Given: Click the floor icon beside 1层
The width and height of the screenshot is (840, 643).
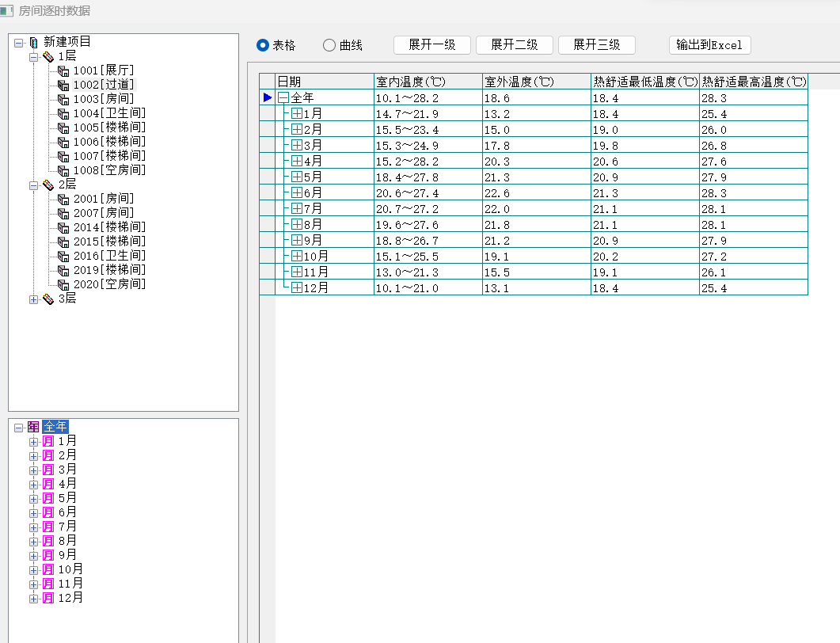Looking at the screenshot, I should click(48, 56).
